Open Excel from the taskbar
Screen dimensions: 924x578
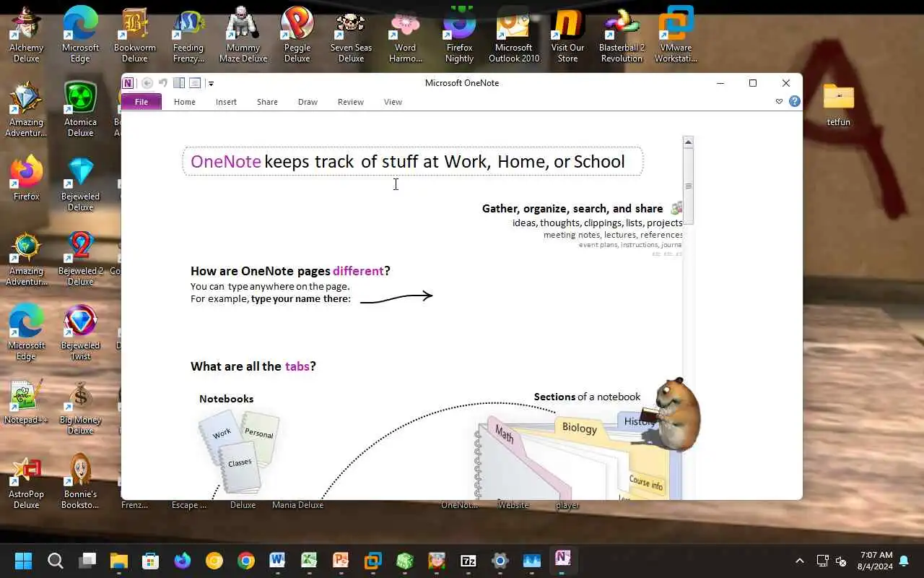309,561
